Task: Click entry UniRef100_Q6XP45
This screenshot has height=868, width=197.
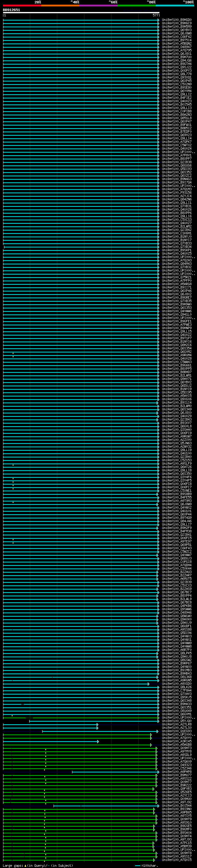Action: (x=177, y=81)
